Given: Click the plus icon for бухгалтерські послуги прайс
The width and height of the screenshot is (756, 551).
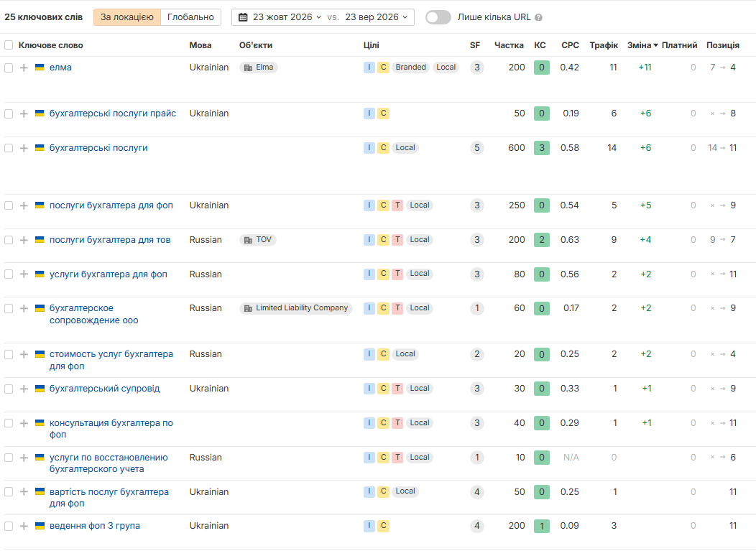Looking at the screenshot, I should pyautogui.click(x=24, y=114).
